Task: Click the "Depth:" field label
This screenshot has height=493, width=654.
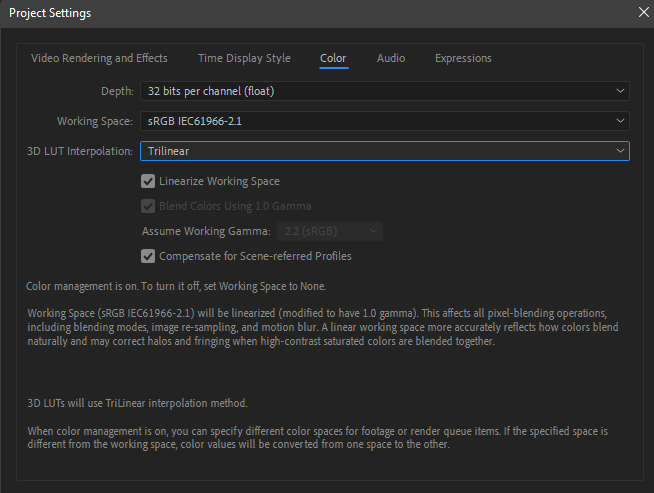Action: [x=117, y=91]
